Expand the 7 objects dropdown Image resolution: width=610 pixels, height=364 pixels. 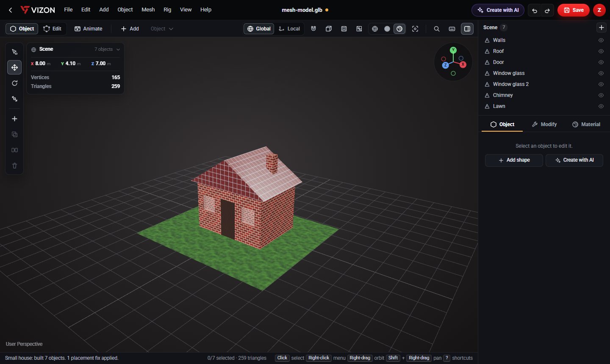pos(107,49)
